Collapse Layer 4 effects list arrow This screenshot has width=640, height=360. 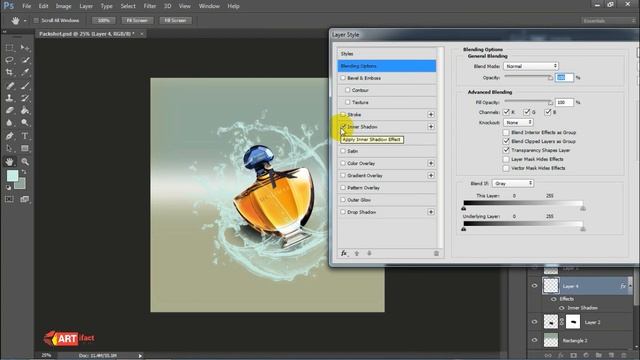[630, 286]
